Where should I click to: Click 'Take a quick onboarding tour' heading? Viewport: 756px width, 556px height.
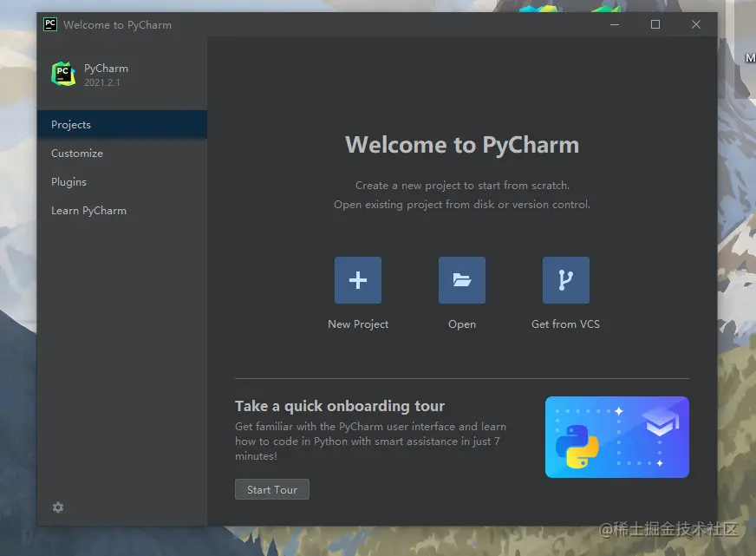pos(340,406)
